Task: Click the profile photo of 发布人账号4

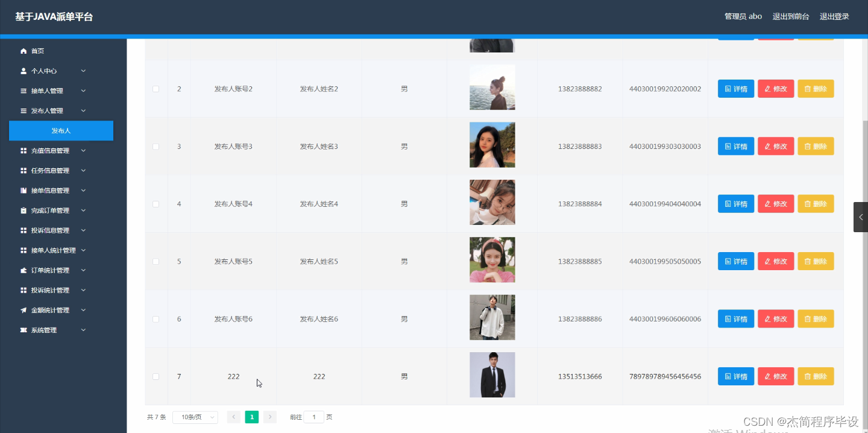Action: (492, 202)
